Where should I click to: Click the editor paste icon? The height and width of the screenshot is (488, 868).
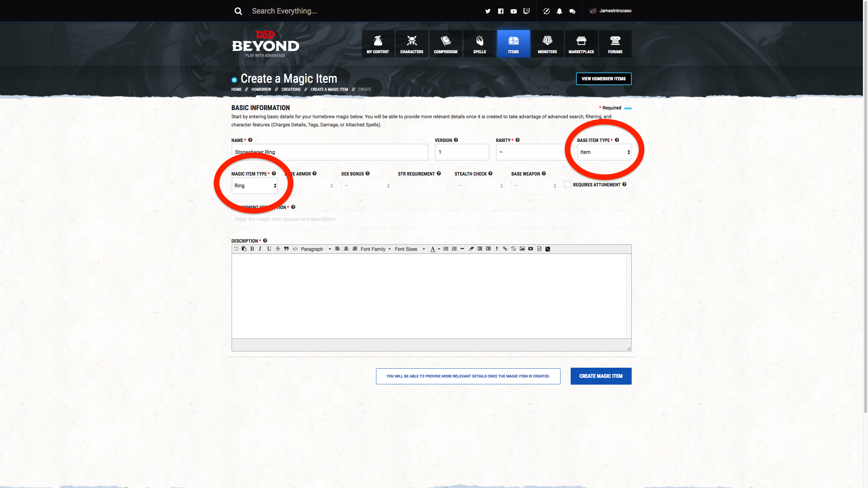(244, 249)
